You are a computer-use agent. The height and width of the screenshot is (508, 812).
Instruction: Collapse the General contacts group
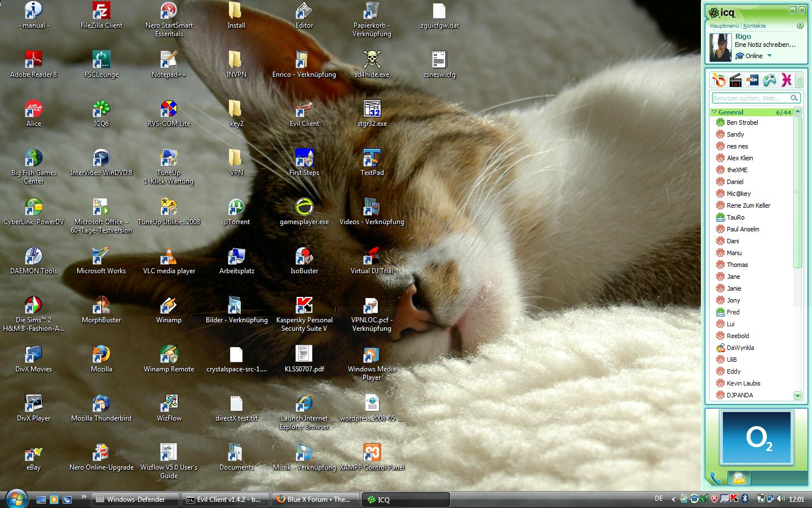click(714, 112)
